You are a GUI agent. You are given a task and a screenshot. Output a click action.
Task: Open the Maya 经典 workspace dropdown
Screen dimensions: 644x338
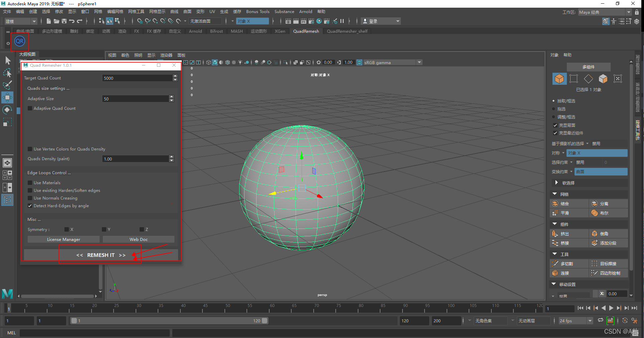tap(605, 12)
